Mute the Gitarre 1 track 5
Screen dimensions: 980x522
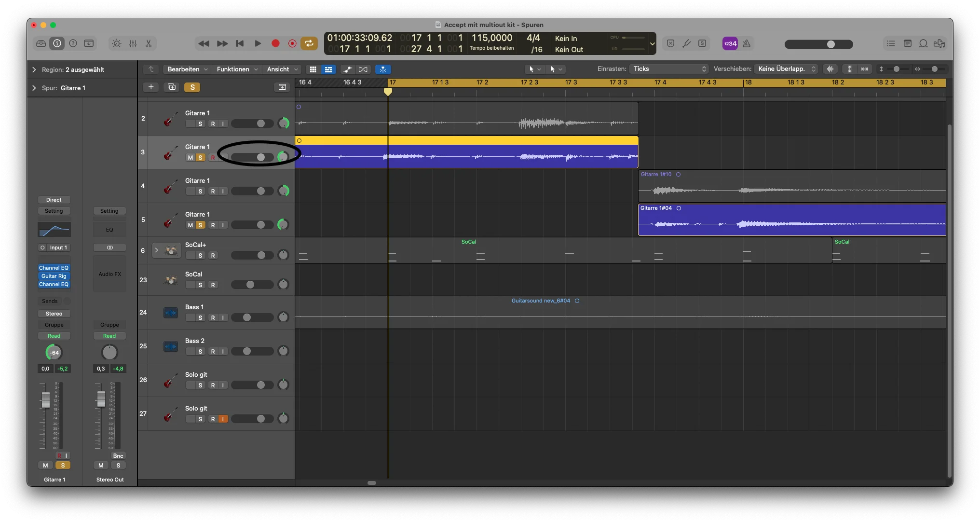point(190,225)
